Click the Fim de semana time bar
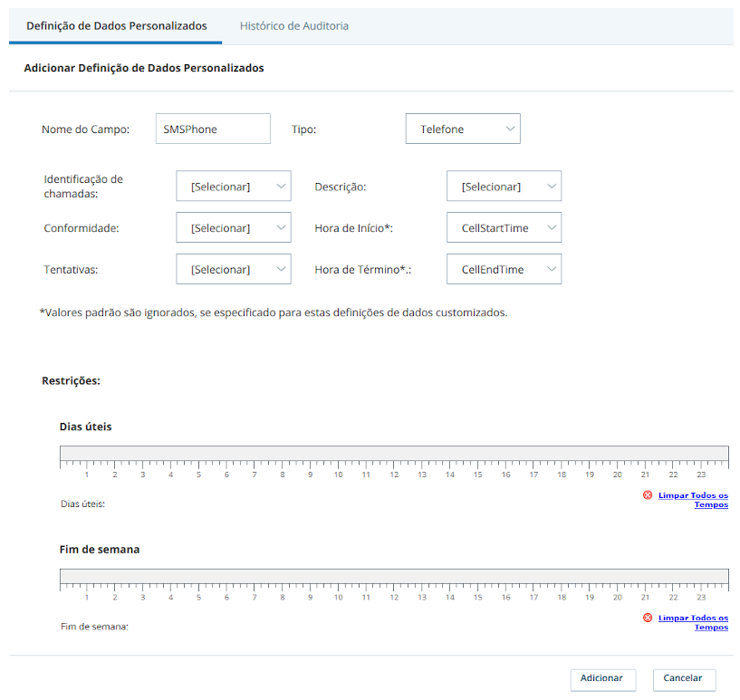 pos(394,575)
